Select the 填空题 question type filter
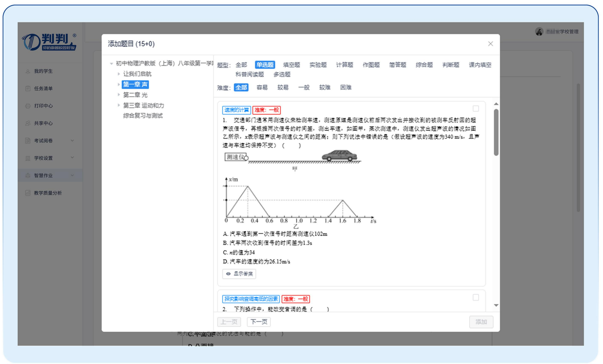This screenshot has width=603, height=364. pyautogui.click(x=291, y=65)
